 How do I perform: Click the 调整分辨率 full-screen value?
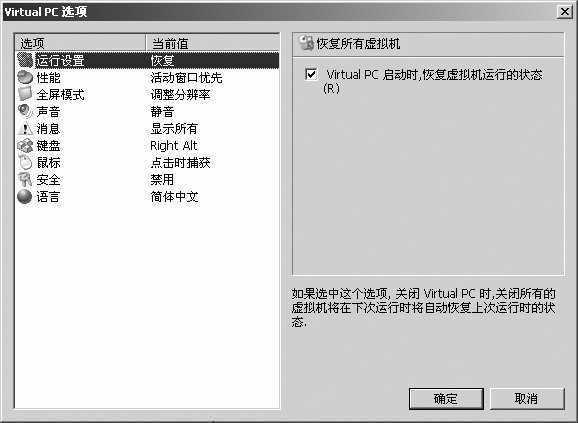pos(180,95)
